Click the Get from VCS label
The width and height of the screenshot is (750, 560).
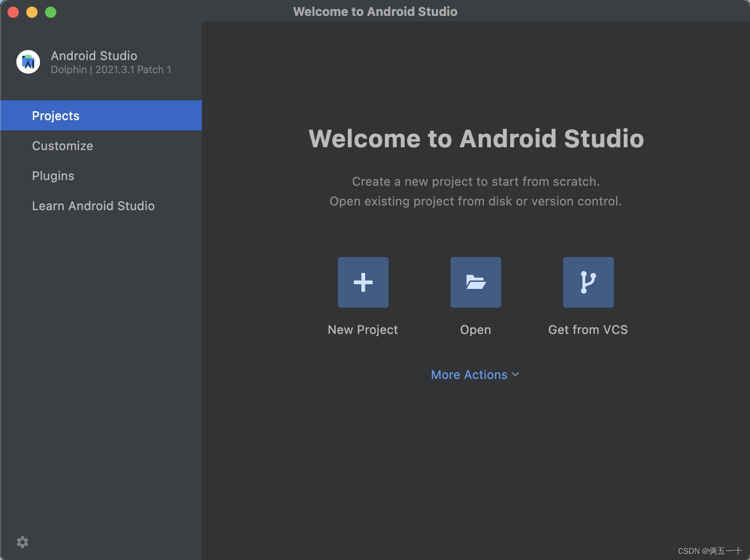coord(588,330)
